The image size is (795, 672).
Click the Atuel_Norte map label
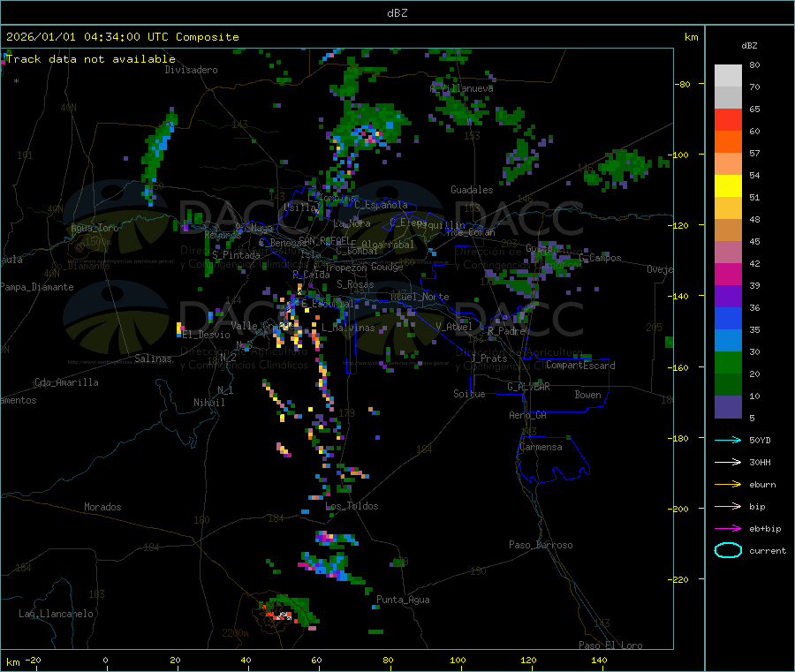click(x=420, y=297)
